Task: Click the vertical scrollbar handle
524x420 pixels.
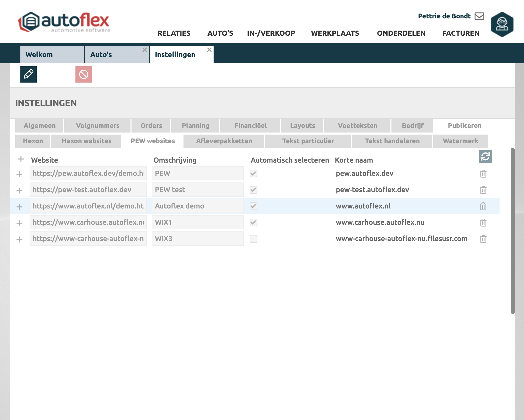Action: (x=513, y=231)
